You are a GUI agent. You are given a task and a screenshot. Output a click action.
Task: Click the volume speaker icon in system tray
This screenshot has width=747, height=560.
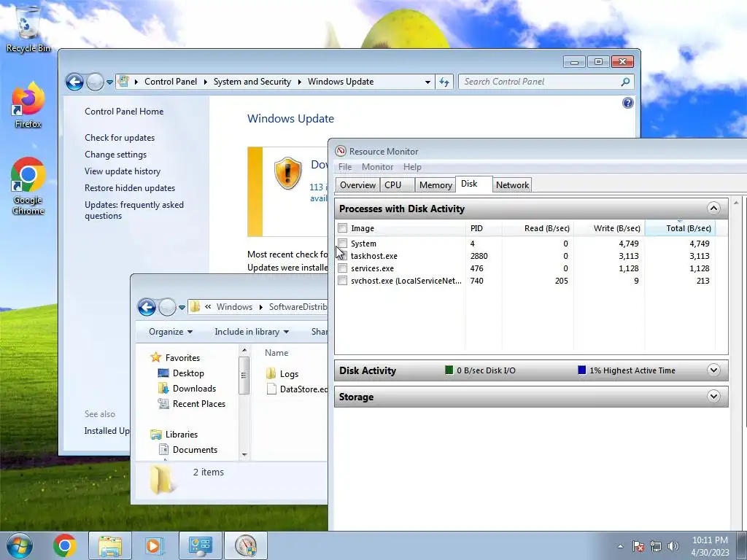[673, 546]
